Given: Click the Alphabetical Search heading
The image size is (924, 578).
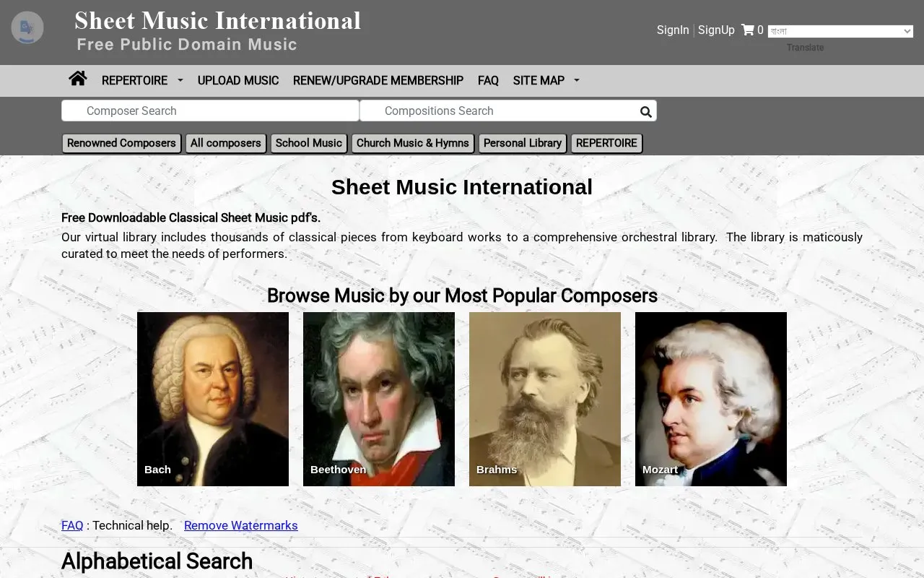Looking at the screenshot, I should (x=157, y=561).
